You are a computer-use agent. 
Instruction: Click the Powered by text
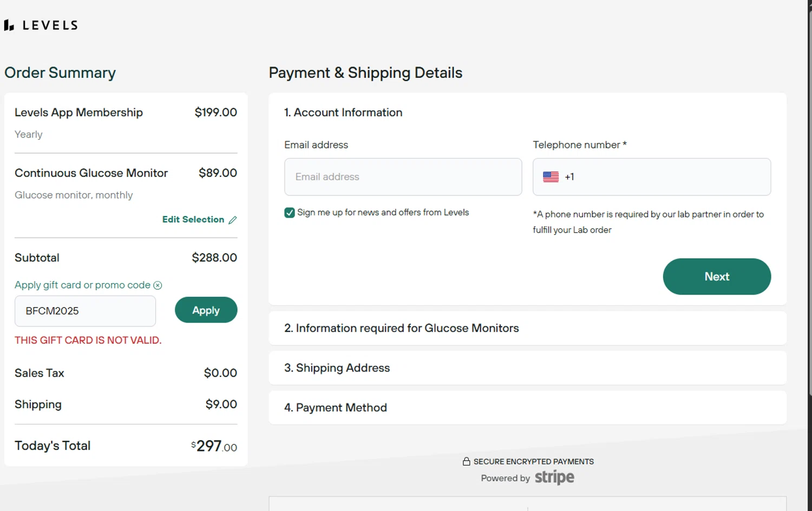(505, 479)
